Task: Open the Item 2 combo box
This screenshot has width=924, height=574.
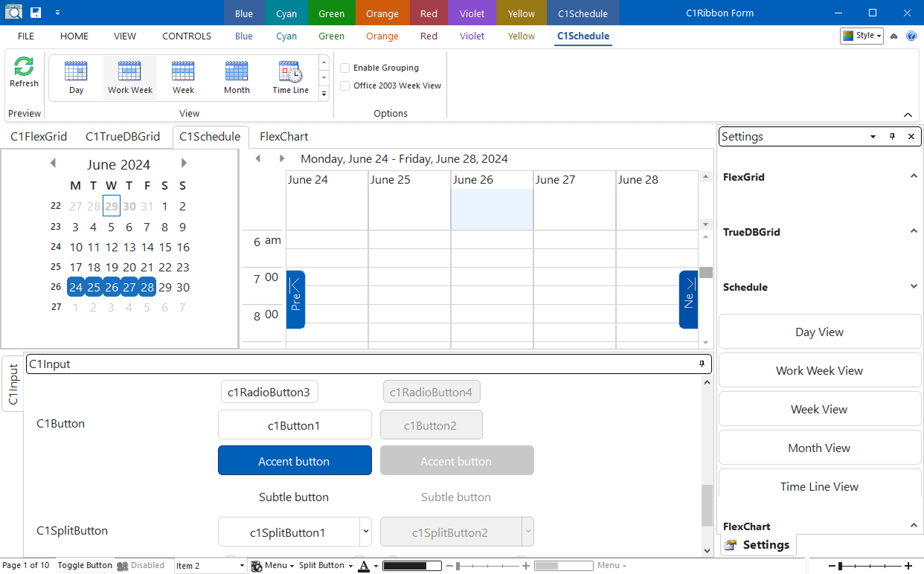Action: pyautogui.click(x=241, y=566)
